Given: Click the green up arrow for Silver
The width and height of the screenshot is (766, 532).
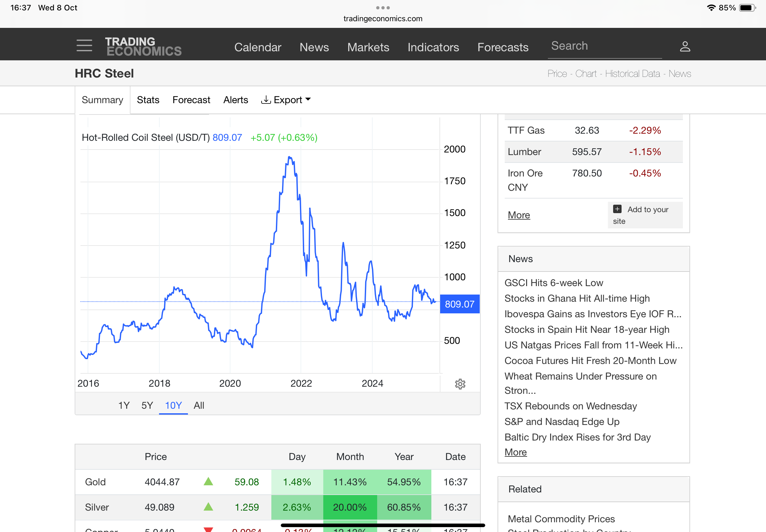Looking at the screenshot, I should [208, 507].
